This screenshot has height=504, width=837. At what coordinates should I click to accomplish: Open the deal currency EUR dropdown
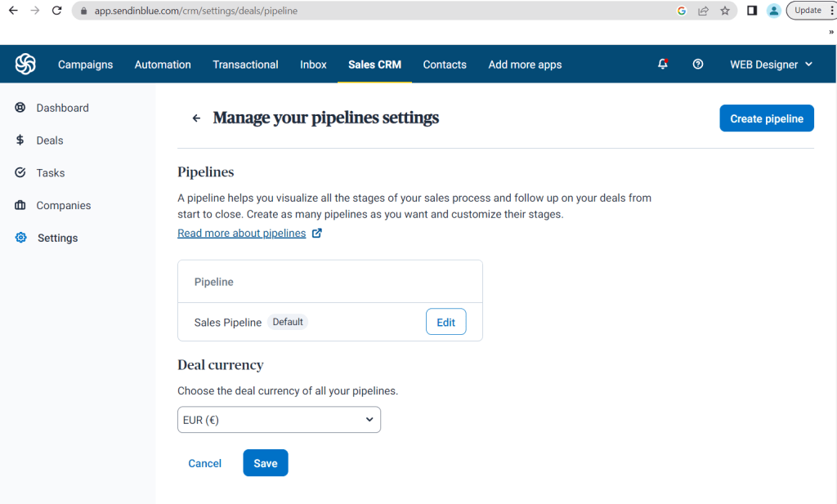pyautogui.click(x=279, y=420)
